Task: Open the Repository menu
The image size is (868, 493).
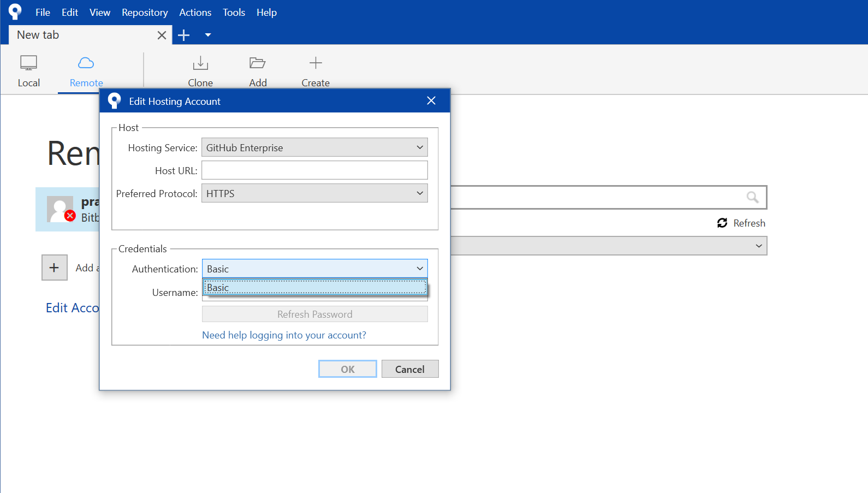Action: 145,13
